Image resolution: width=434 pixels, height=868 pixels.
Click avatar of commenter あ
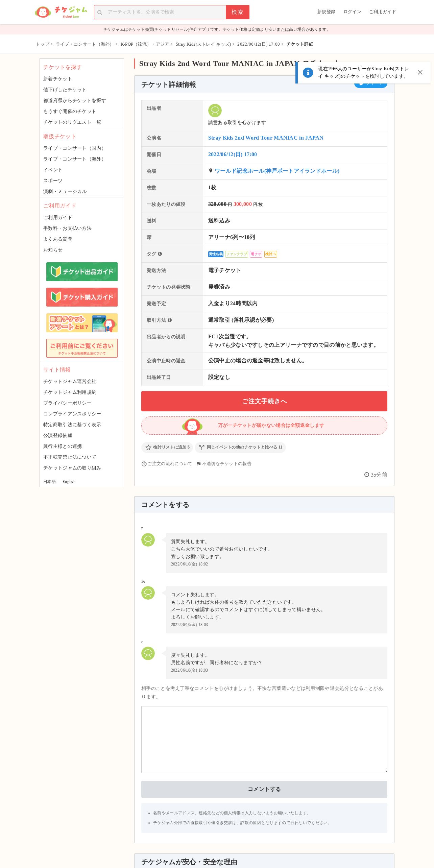[148, 593]
